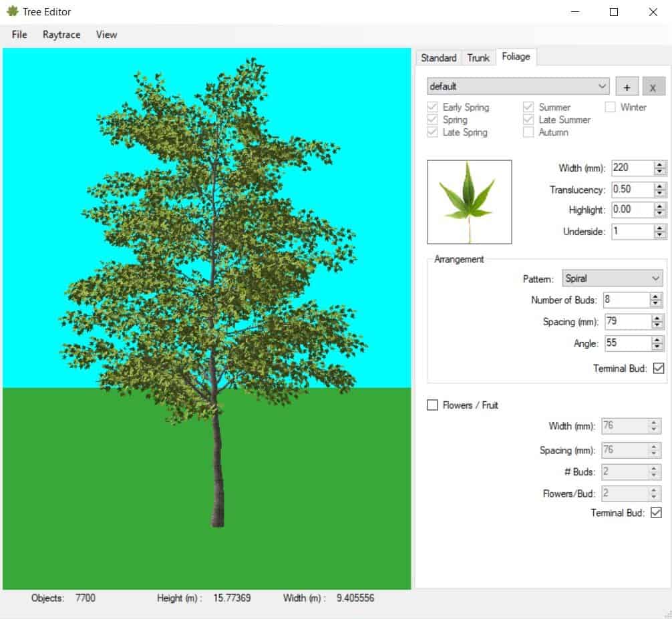Decrease Translucency with down arrow
The image size is (672, 619).
click(x=660, y=193)
